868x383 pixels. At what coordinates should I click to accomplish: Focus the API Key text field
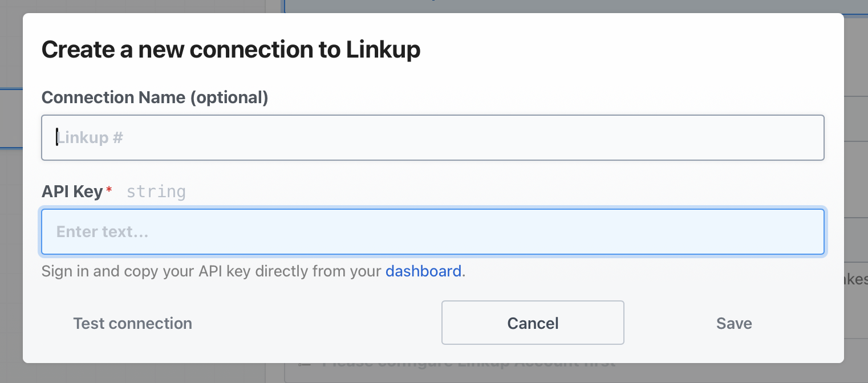point(432,232)
